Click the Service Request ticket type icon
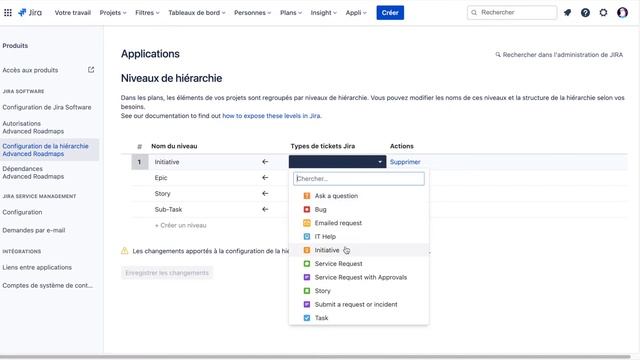Viewport: 640px width, 360px height. pyautogui.click(x=307, y=264)
